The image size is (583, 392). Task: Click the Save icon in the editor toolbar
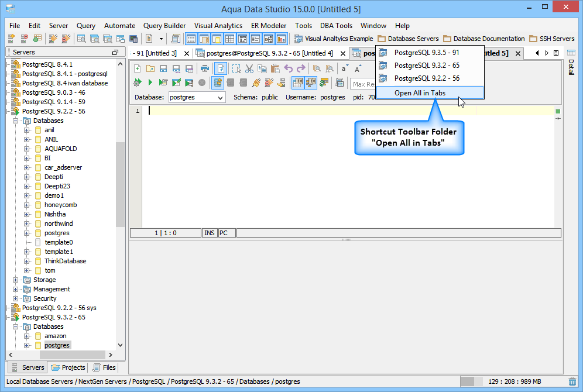pos(163,68)
